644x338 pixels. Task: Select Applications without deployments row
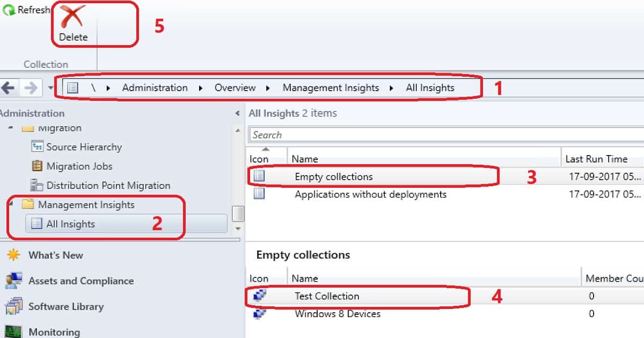(x=445, y=194)
